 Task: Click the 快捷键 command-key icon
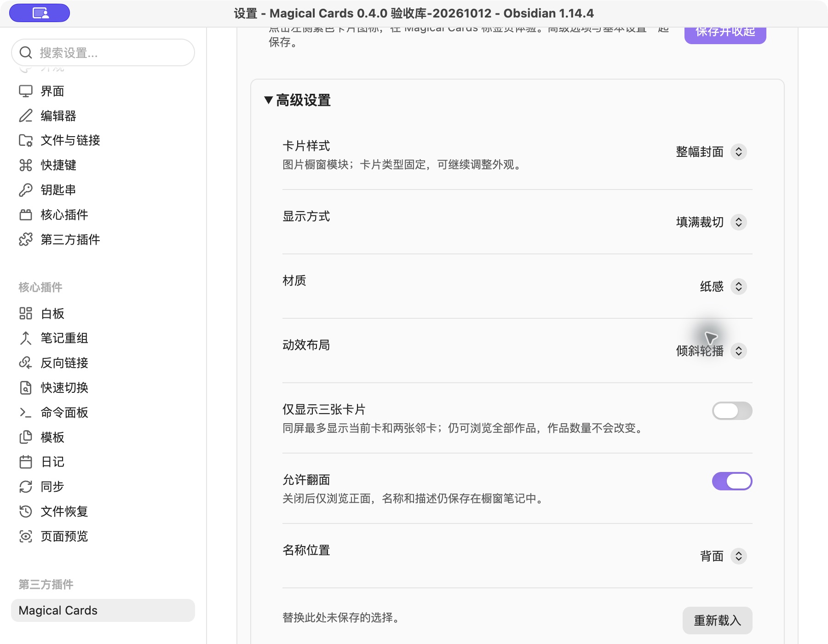point(26,165)
